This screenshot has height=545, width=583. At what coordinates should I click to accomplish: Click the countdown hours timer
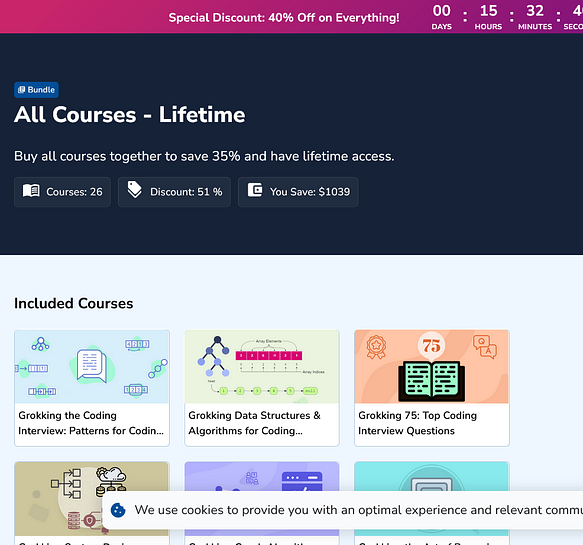[488, 17]
